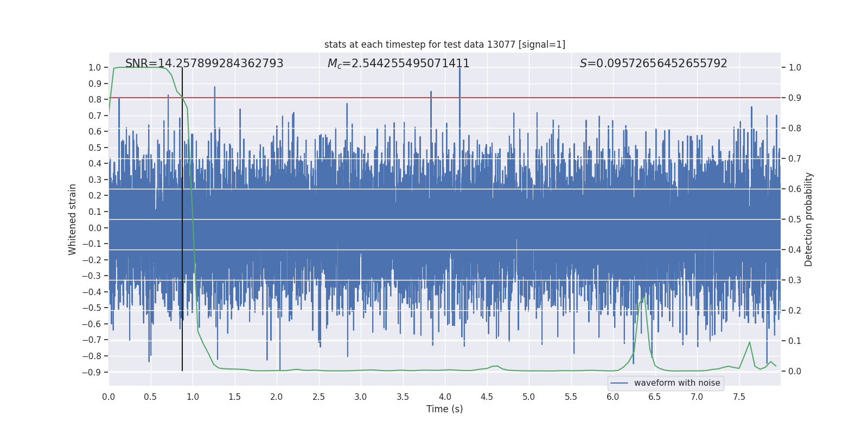Click the 4.0 tick label on the time axis

pyautogui.click(x=445, y=397)
